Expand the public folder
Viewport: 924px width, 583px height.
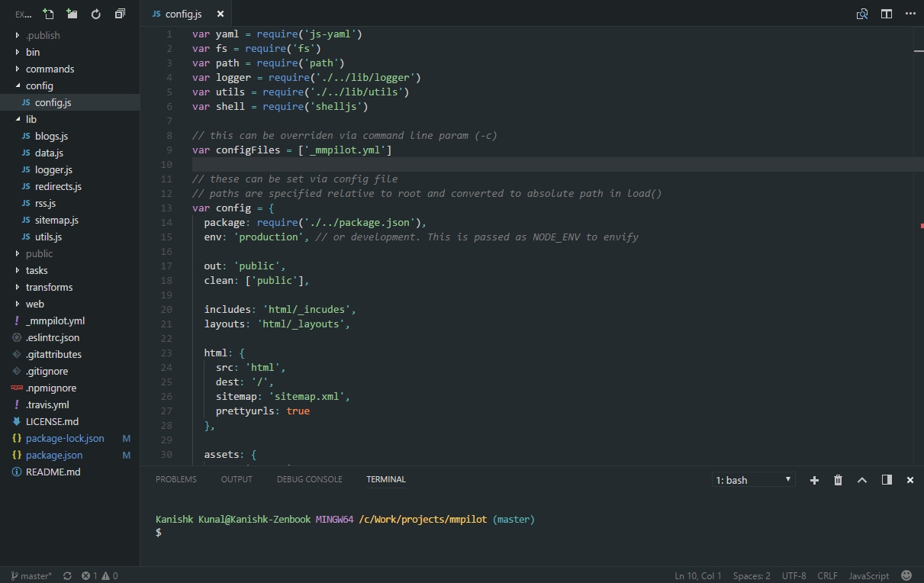coord(38,253)
